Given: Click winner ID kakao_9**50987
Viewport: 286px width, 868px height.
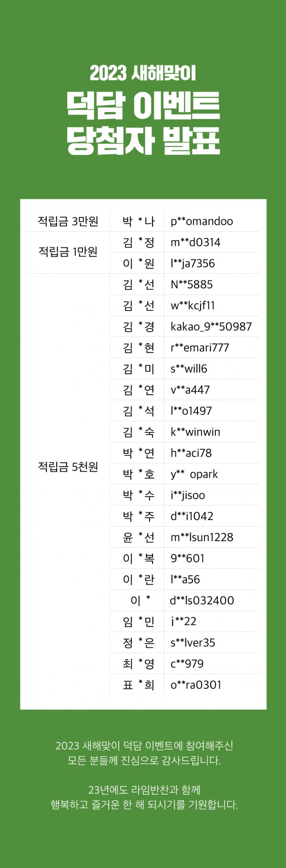Looking at the screenshot, I should (211, 327).
